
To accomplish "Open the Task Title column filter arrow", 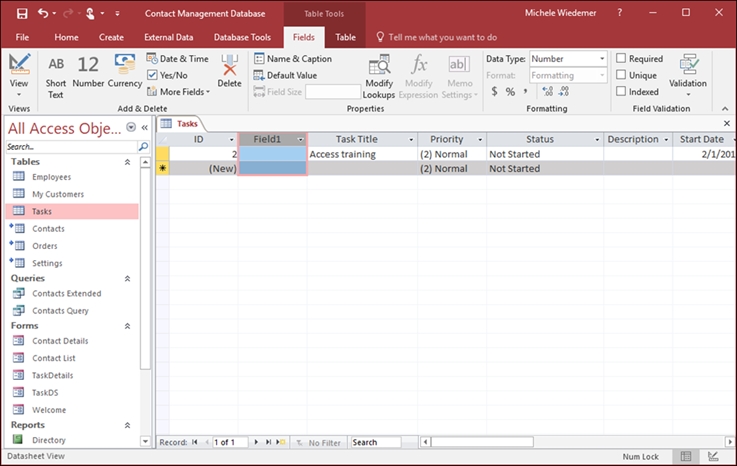I will point(411,140).
